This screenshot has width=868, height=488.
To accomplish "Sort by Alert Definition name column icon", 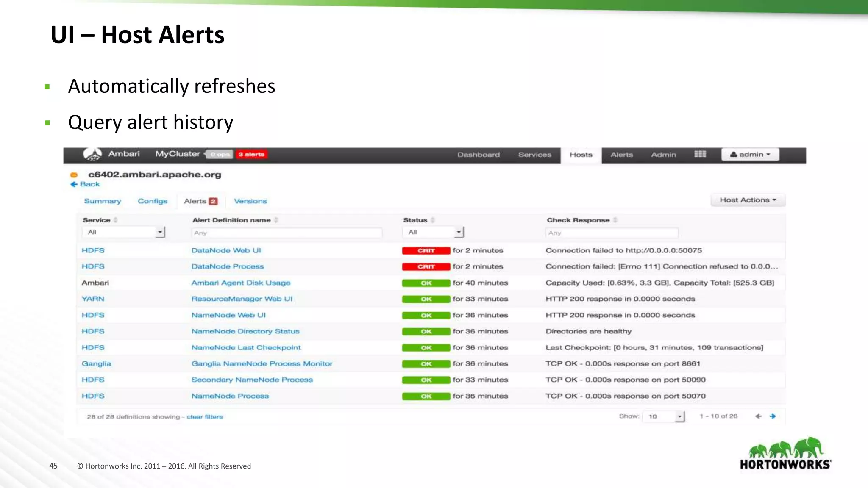I will click(276, 220).
